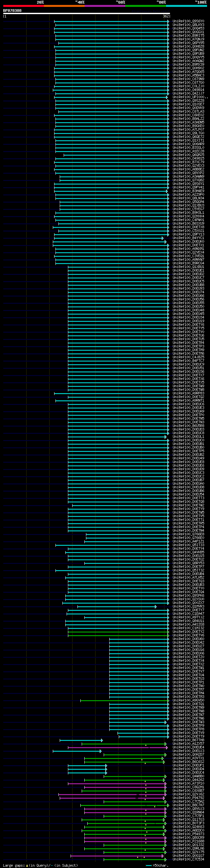Click the white query sequence bar
Viewport: 210px width, 868px height.
[87, 13]
